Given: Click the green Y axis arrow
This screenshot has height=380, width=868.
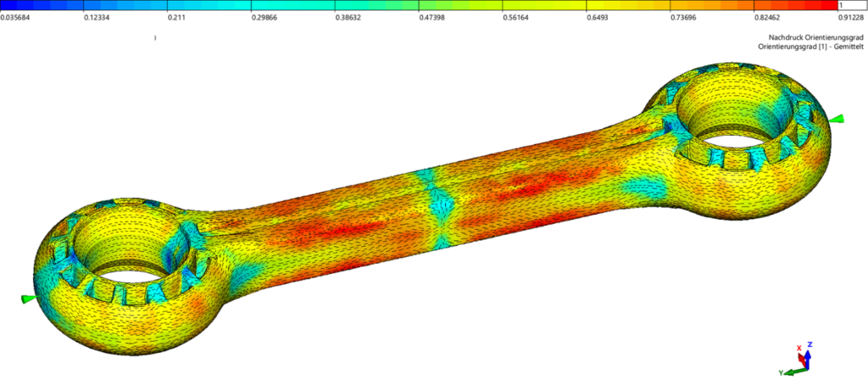Looking at the screenshot, I should [792, 371].
